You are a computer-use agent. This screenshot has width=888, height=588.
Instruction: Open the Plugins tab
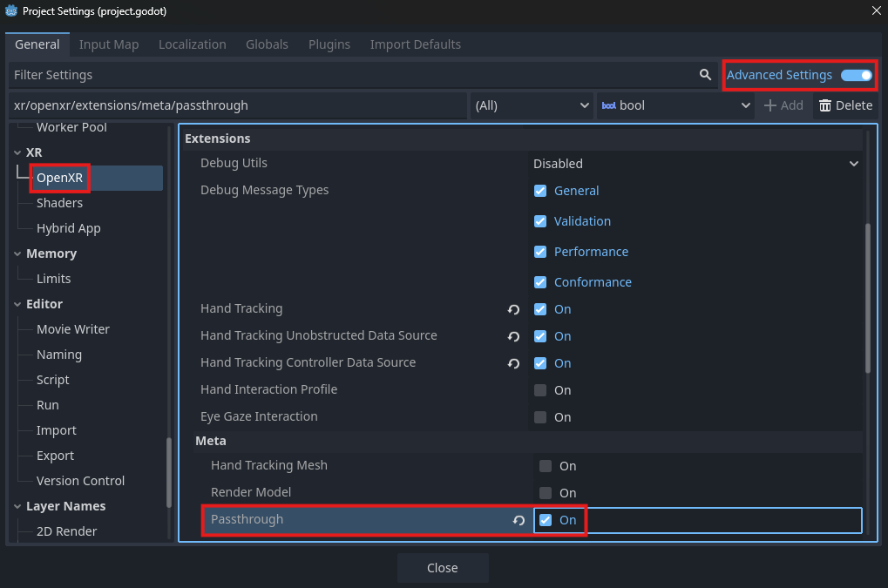coord(329,44)
